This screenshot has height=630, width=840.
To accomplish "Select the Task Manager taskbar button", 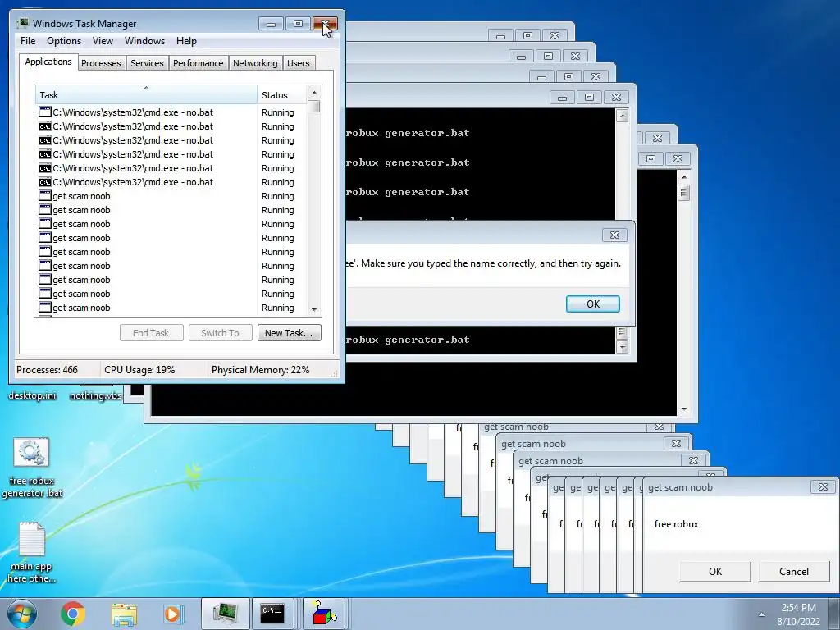I will pos(226,614).
